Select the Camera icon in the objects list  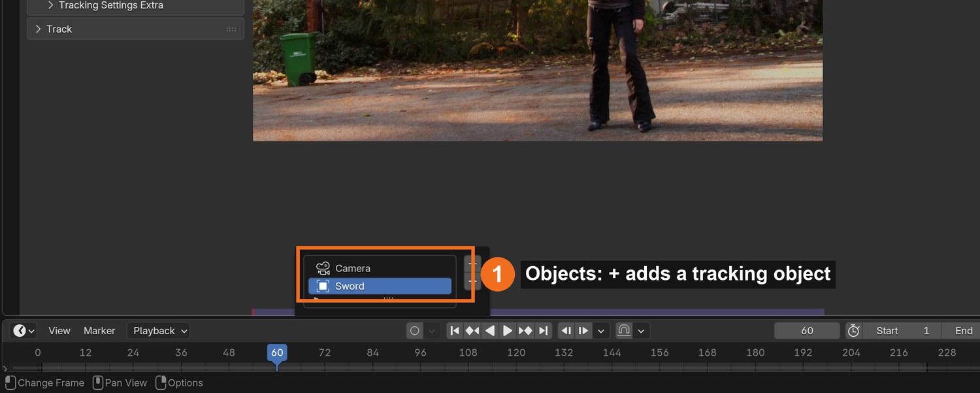pos(323,268)
